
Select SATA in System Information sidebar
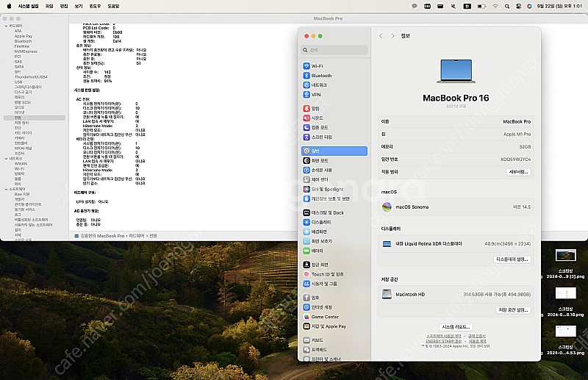click(19, 67)
